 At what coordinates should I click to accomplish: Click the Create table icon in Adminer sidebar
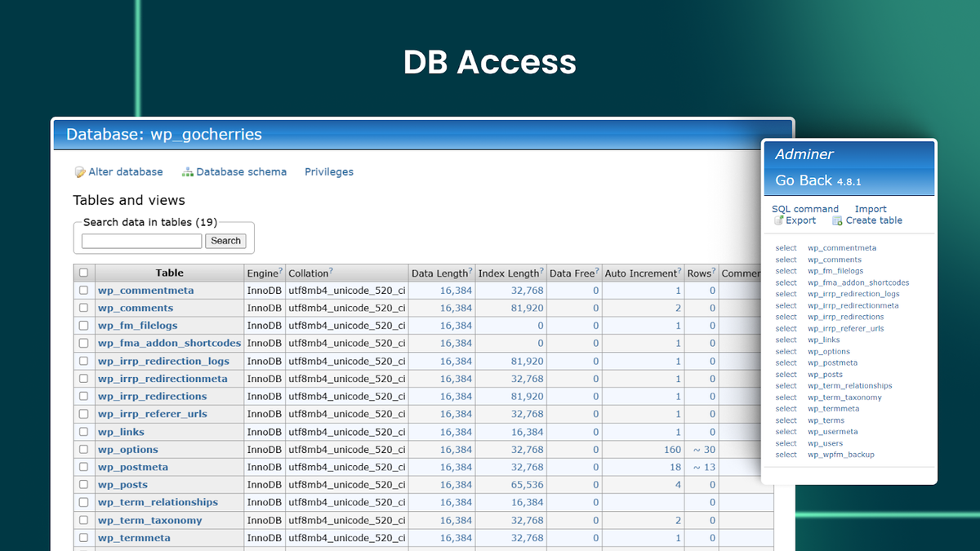coord(837,220)
